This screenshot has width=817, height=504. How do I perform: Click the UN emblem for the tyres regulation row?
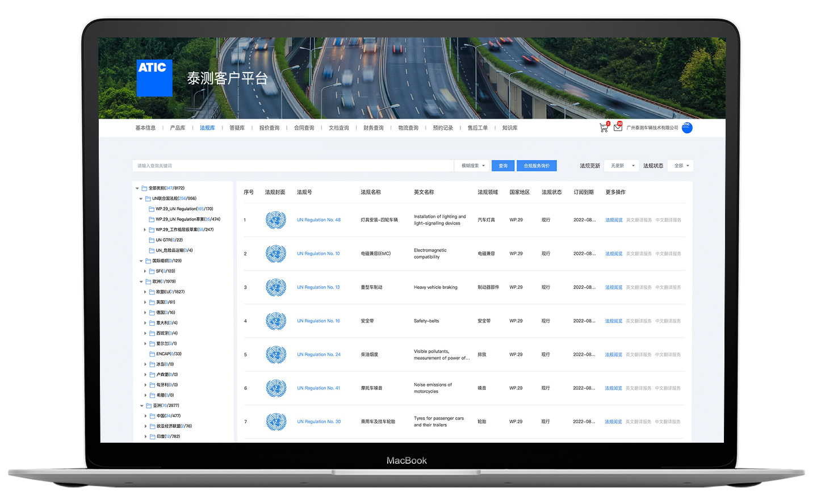(276, 422)
